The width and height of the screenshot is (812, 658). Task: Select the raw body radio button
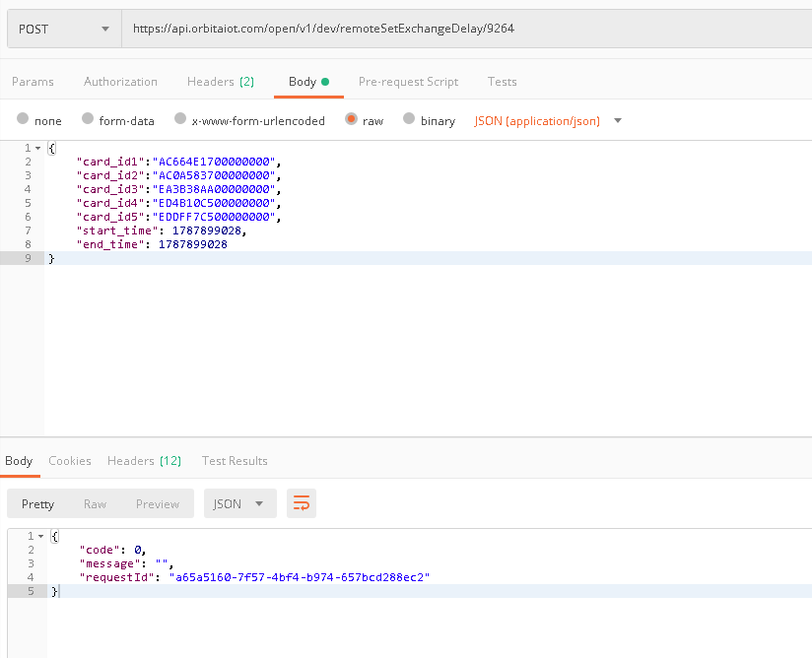tap(351, 118)
